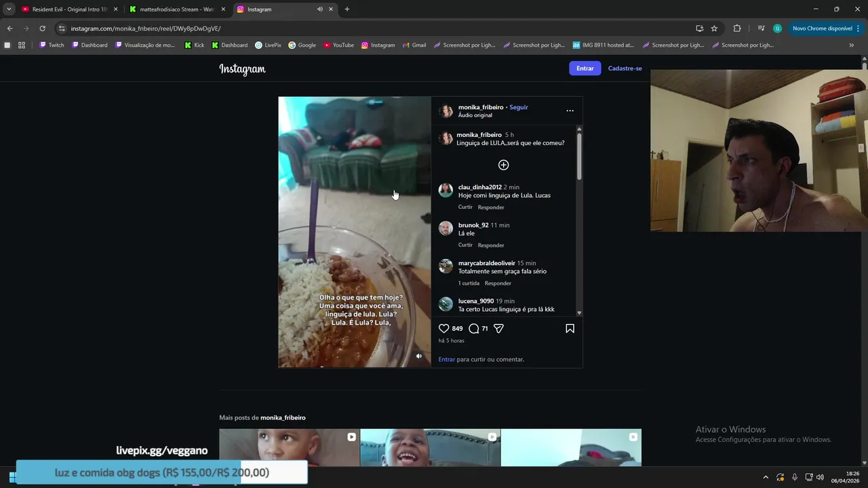The width and height of the screenshot is (868, 488).
Task: Open the Extensions puzzle icon
Action: (x=737, y=28)
